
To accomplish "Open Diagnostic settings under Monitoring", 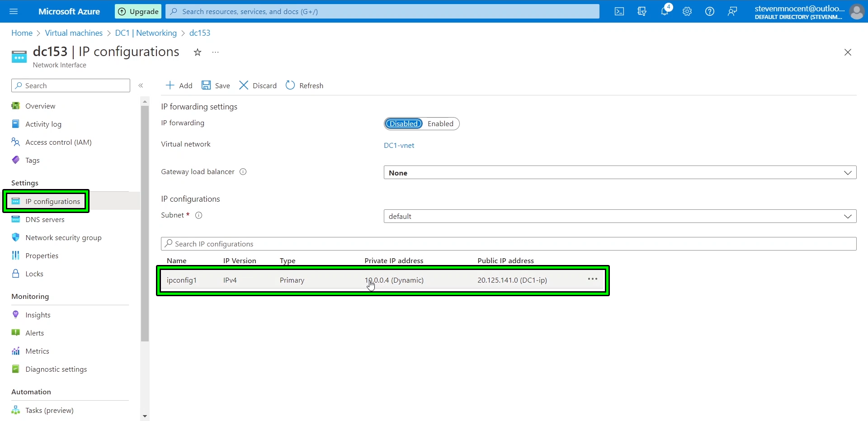I will [55, 369].
